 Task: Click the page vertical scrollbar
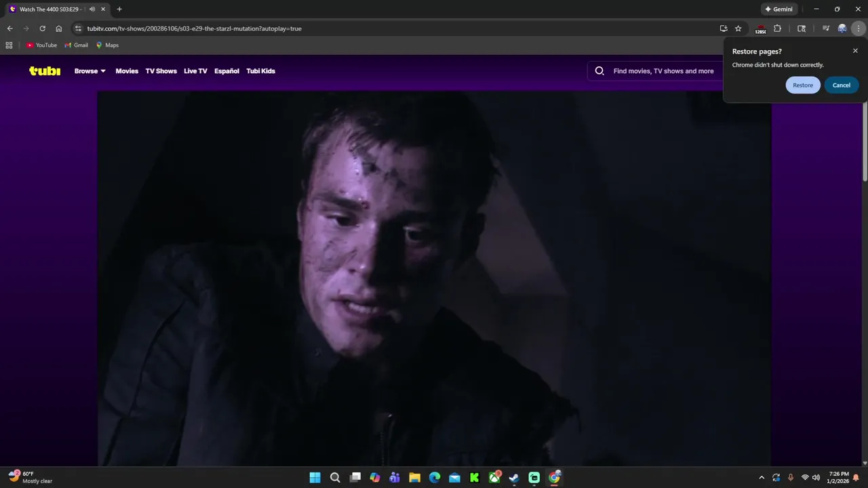865,142
